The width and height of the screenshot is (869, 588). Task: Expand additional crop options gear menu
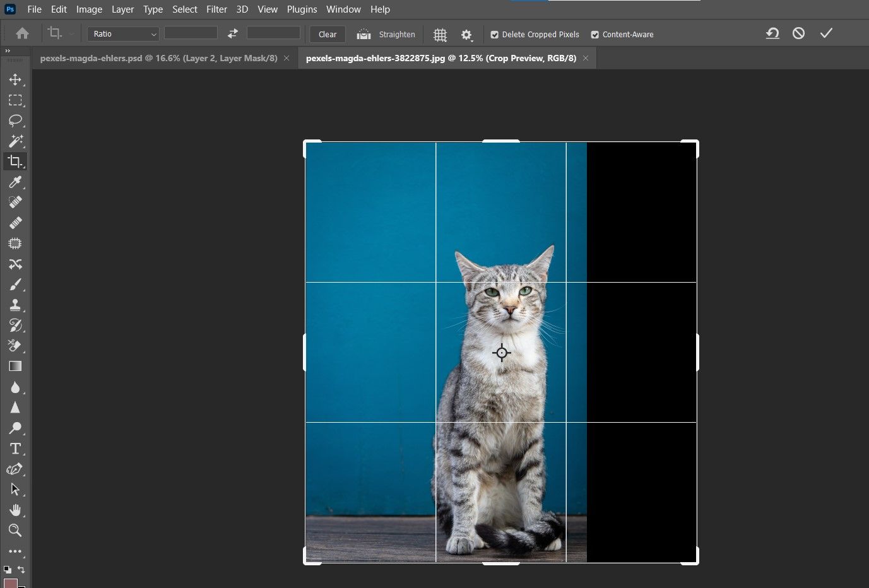pyautogui.click(x=466, y=35)
